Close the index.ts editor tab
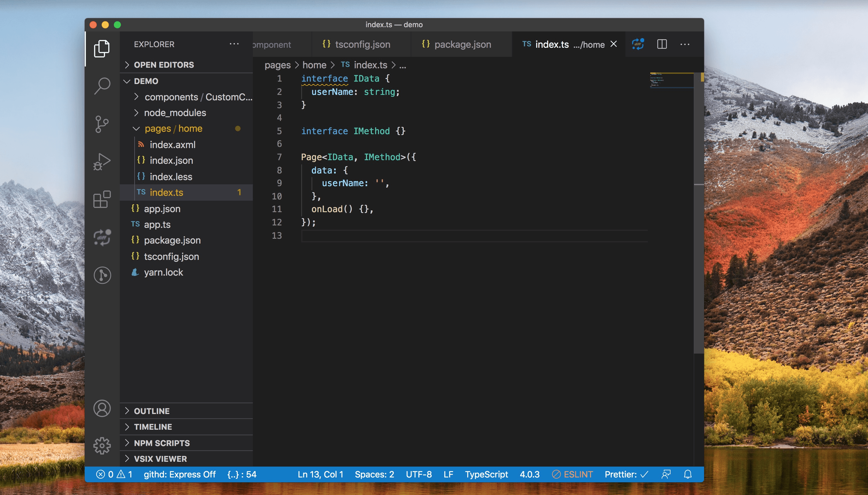Image resolution: width=868 pixels, height=495 pixels. tap(613, 44)
